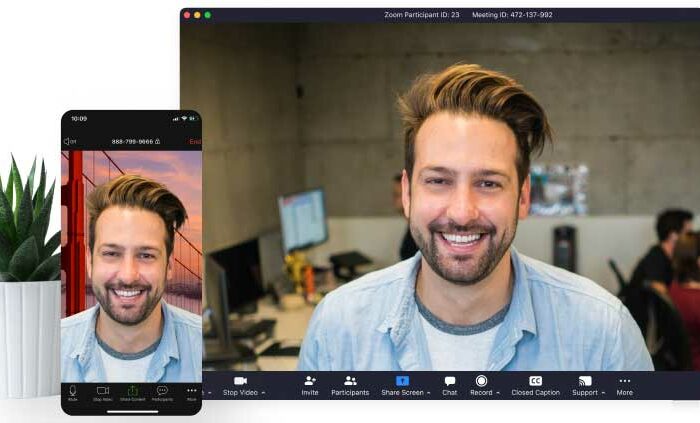Expand the Share Screen options arrow
The width and height of the screenshot is (700, 423).
(429, 393)
